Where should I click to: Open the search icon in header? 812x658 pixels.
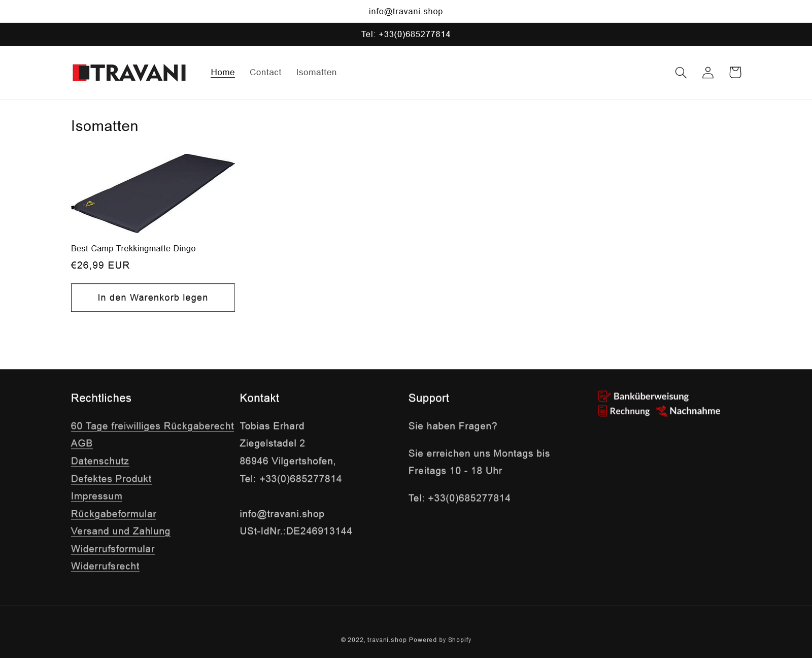(681, 73)
